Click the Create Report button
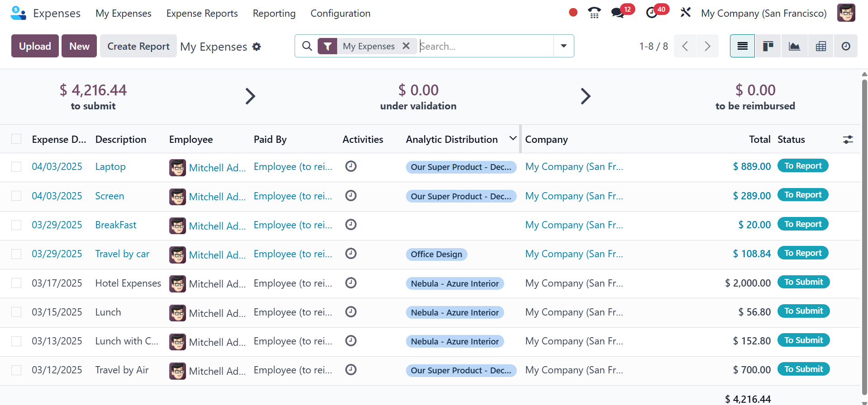868x405 pixels. click(x=138, y=46)
